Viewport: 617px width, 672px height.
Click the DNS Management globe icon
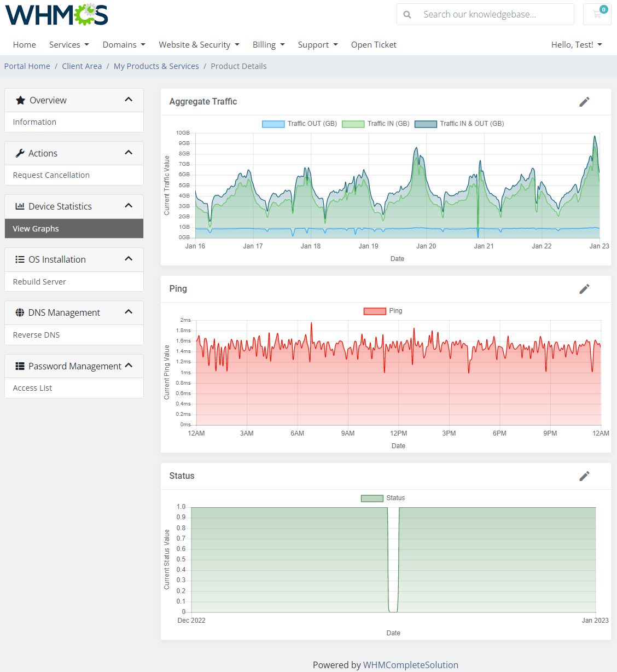[20, 312]
